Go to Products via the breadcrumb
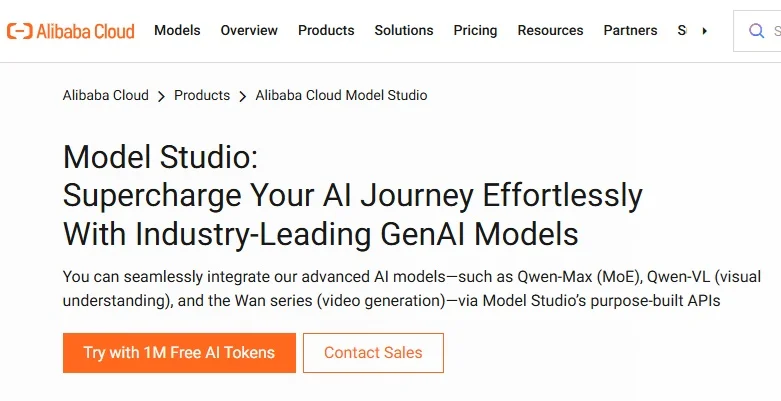781x401 pixels. 202,96
